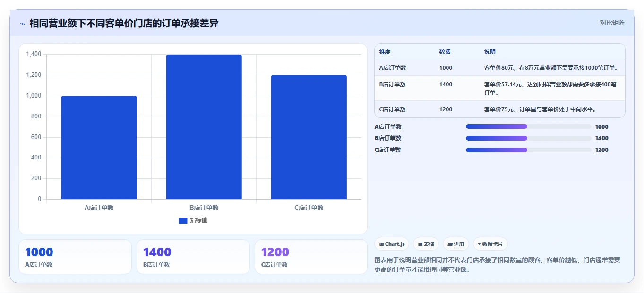Click the B店订单数 x-axis label under the chart
This screenshot has height=293, width=644.
tap(204, 208)
